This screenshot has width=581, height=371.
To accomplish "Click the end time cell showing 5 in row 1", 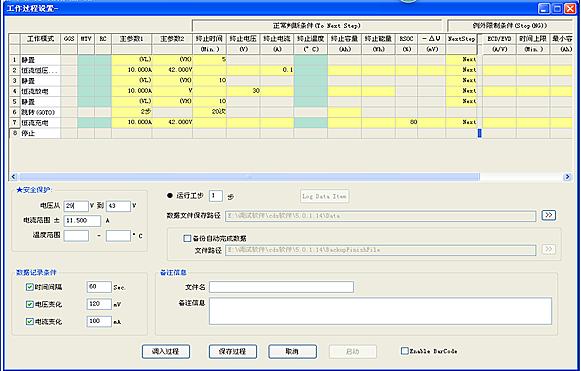I will (210, 59).
